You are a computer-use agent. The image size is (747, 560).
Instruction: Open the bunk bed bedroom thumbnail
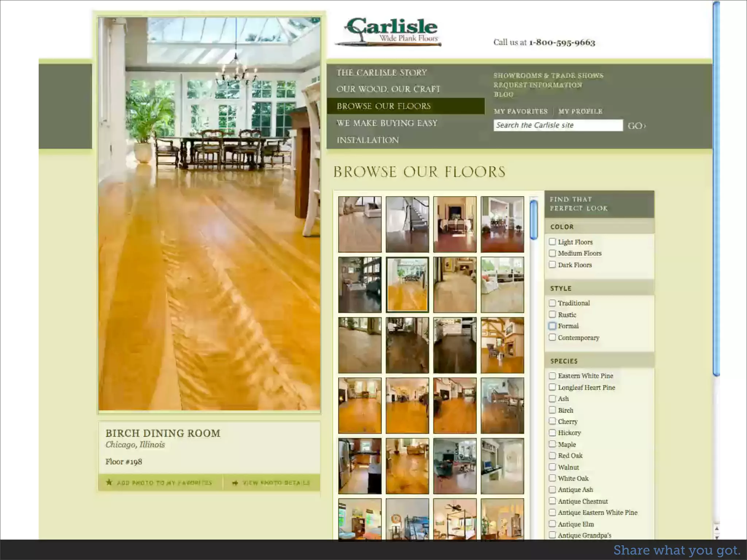[x=407, y=519]
